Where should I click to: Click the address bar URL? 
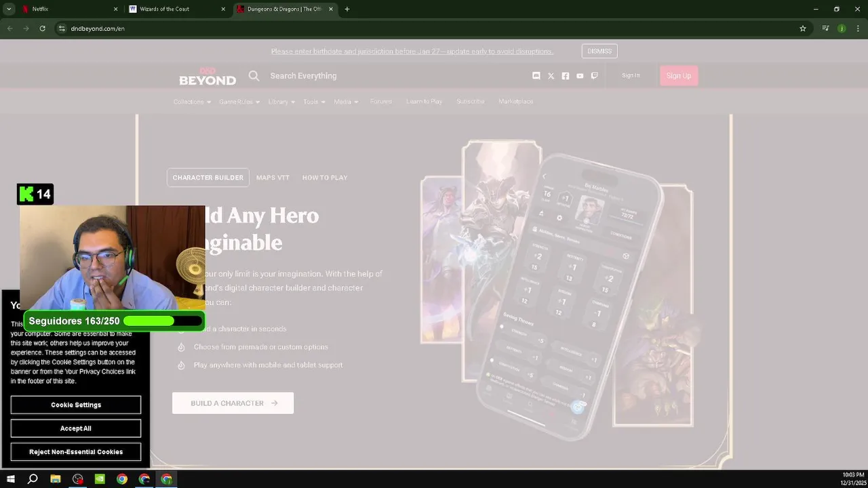point(98,28)
